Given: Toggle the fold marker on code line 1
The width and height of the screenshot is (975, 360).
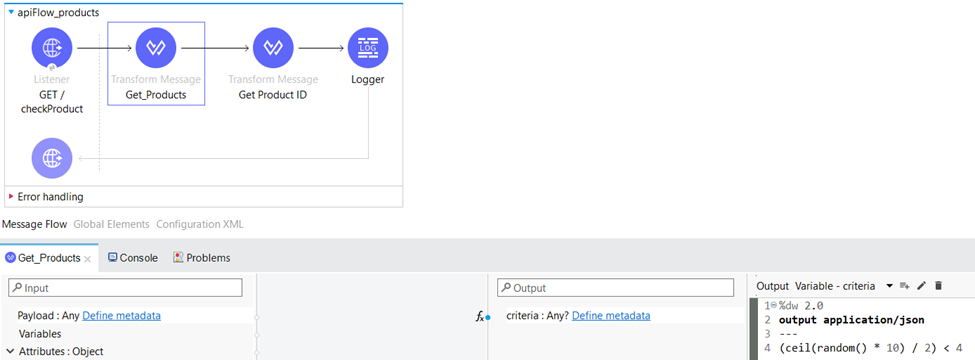Looking at the screenshot, I should [774, 305].
